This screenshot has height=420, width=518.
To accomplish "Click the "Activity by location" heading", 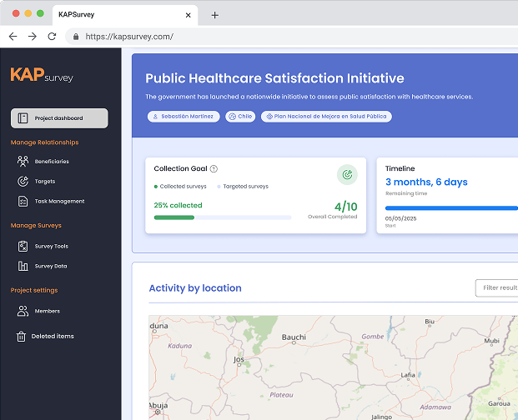I will point(195,288).
